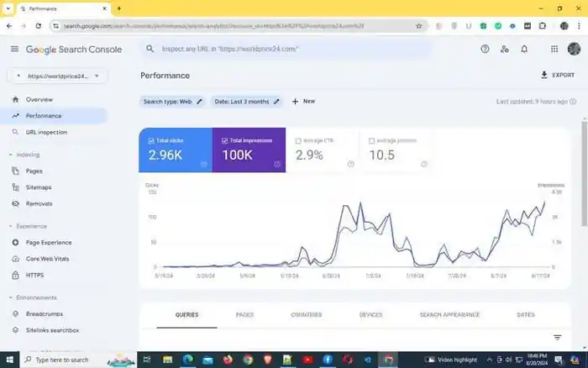Collapse the Enhancements section
Screen dimensions: 588x368
[x=10, y=297]
